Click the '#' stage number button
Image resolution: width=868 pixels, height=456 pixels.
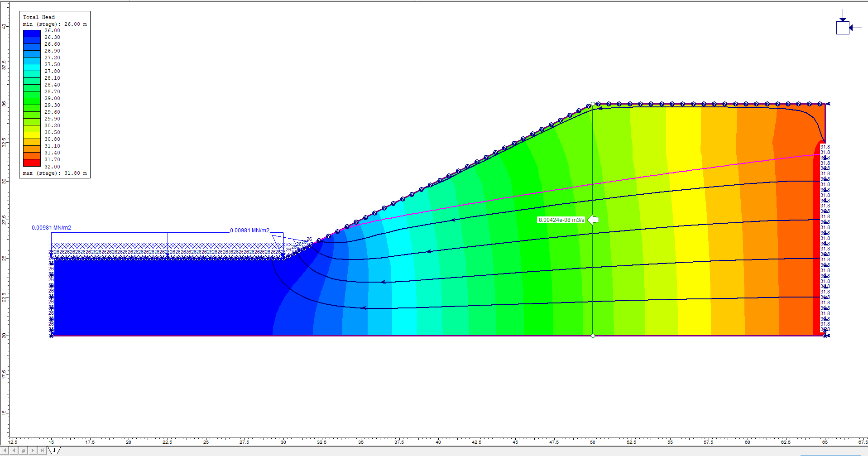pos(24,451)
